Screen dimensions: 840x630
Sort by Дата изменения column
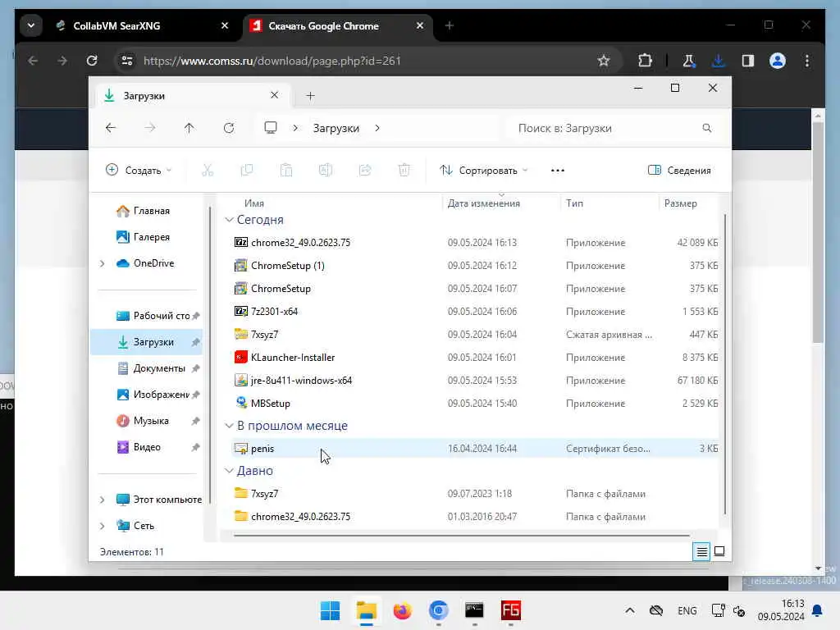pyautogui.click(x=484, y=203)
